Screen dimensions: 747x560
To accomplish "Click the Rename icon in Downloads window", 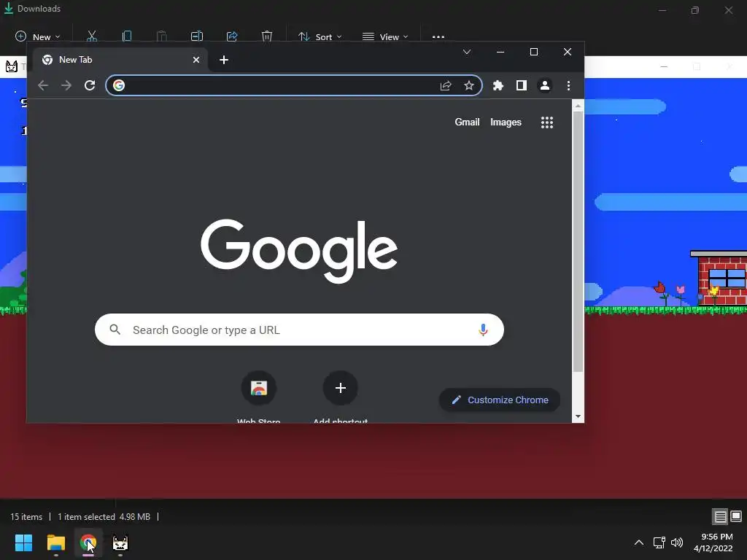I will [x=197, y=36].
